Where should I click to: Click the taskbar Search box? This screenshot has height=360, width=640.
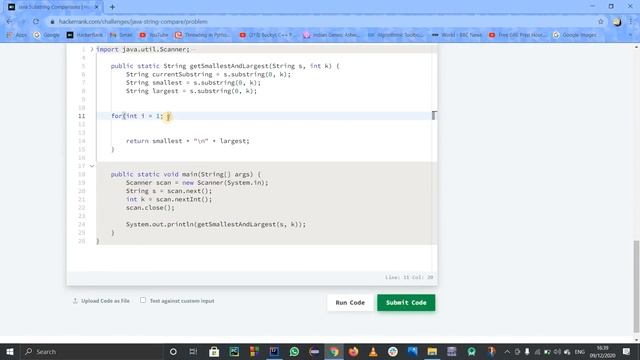pyautogui.click(x=92, y=351)
